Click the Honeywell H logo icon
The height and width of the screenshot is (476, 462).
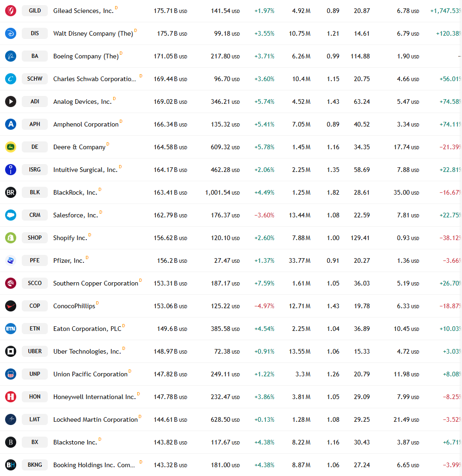pos(11,397)
